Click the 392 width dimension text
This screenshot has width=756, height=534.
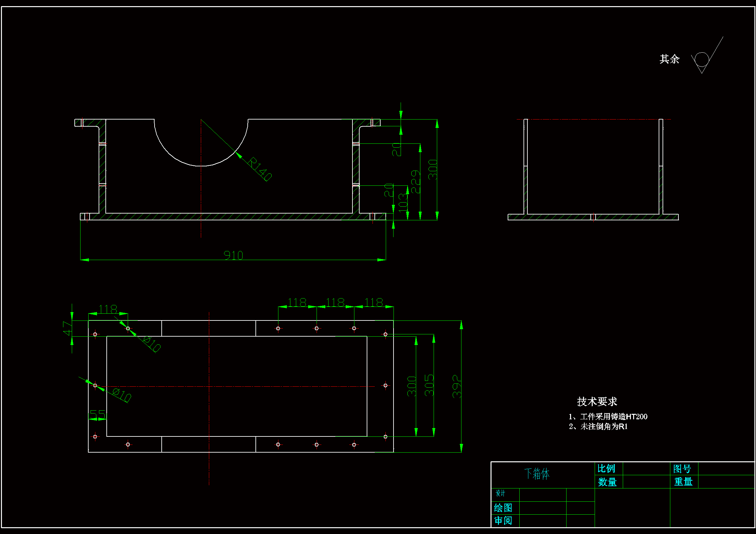click(457, 387)
